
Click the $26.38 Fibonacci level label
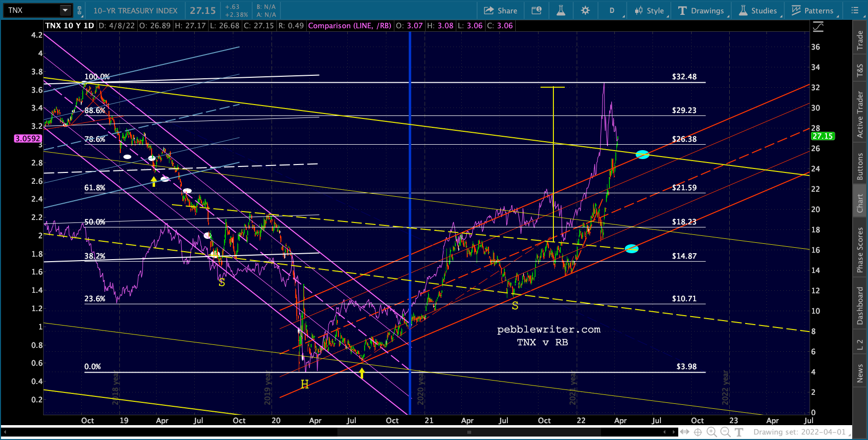tap(684, 139)
